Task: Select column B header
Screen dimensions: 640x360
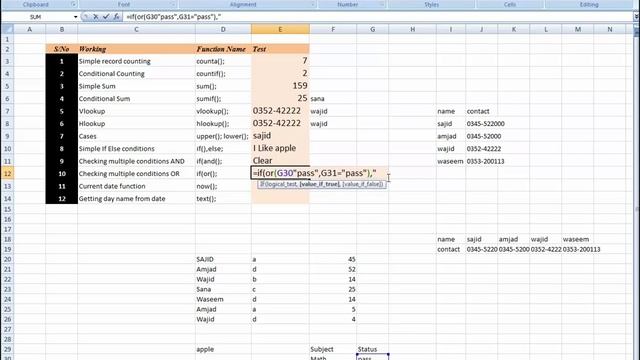Action: [x=62, y=29]
